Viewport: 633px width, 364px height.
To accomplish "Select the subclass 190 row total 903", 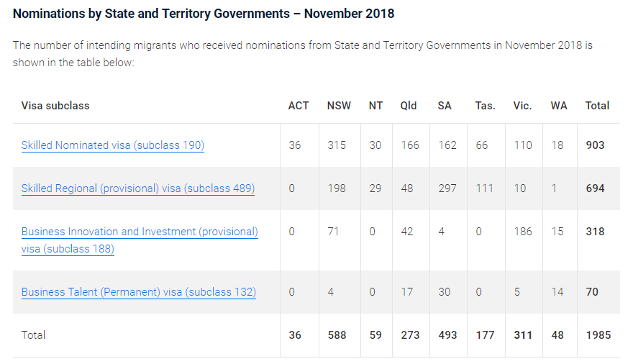I will coord(595,145).
